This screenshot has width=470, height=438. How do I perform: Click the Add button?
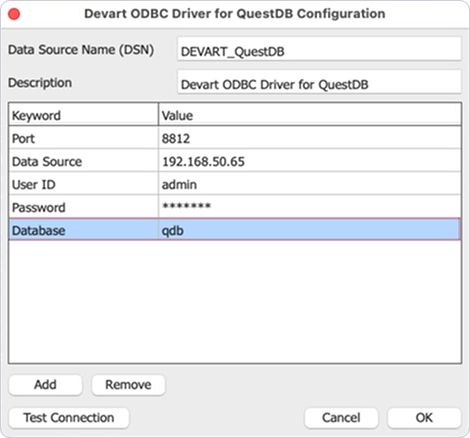tap(45, 385)
